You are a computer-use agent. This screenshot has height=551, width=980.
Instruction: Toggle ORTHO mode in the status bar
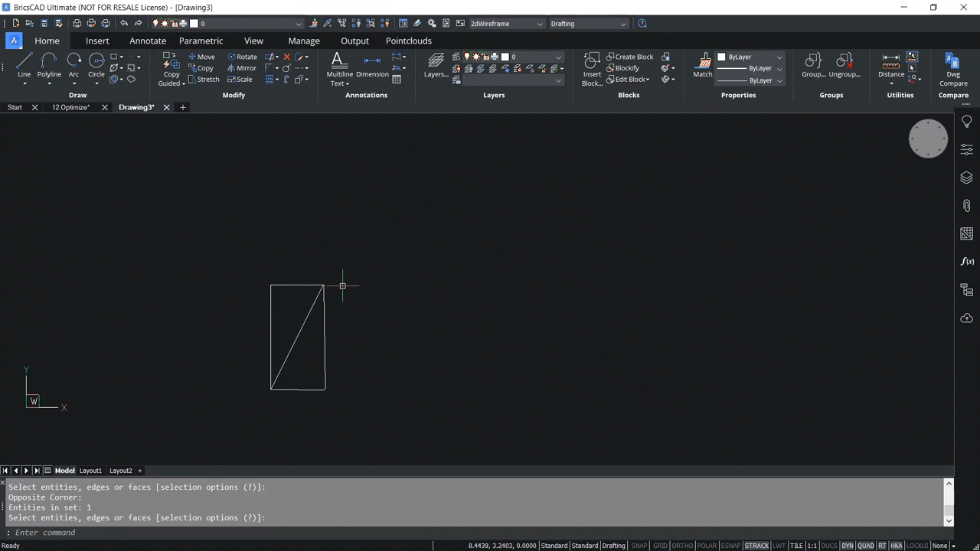pos(682,546)
